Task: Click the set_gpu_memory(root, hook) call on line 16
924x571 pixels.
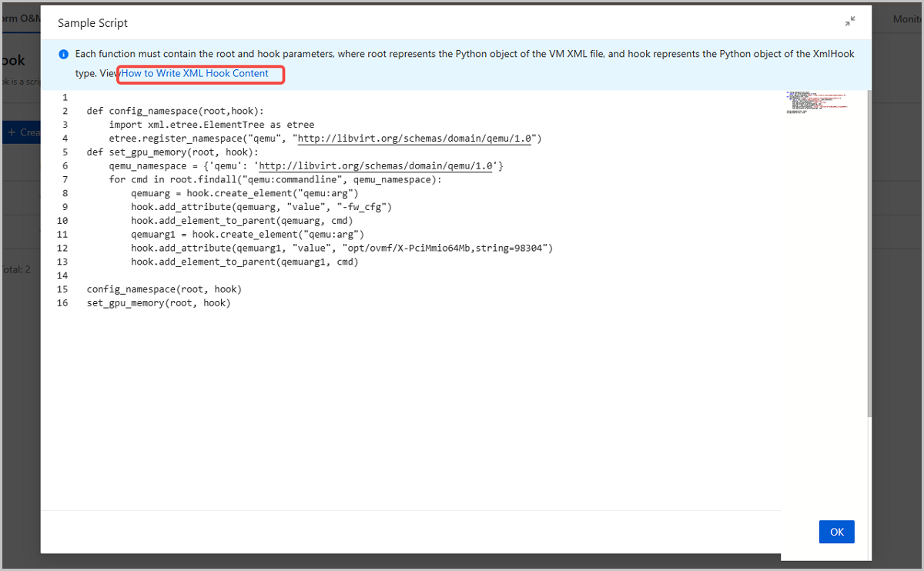Action: pos(158,303)
